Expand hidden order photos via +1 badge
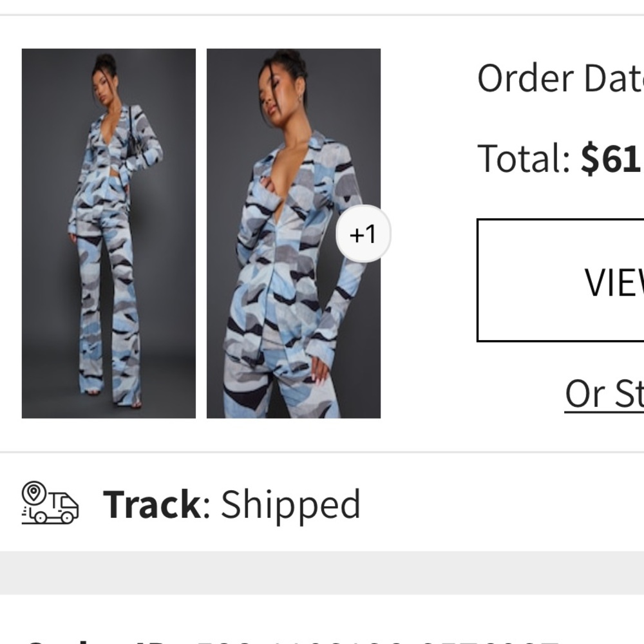The height and width of the screenshot is (644, 644). (x=362, y=234)
